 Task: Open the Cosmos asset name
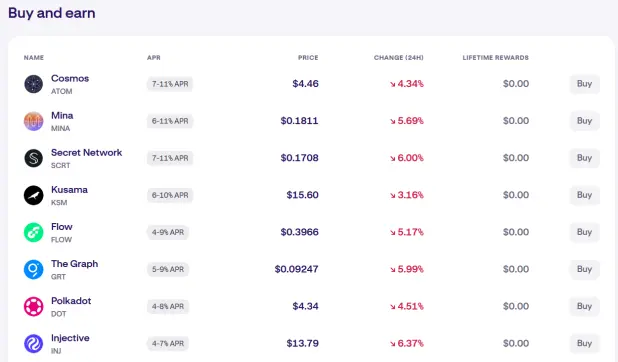[70, 78]
